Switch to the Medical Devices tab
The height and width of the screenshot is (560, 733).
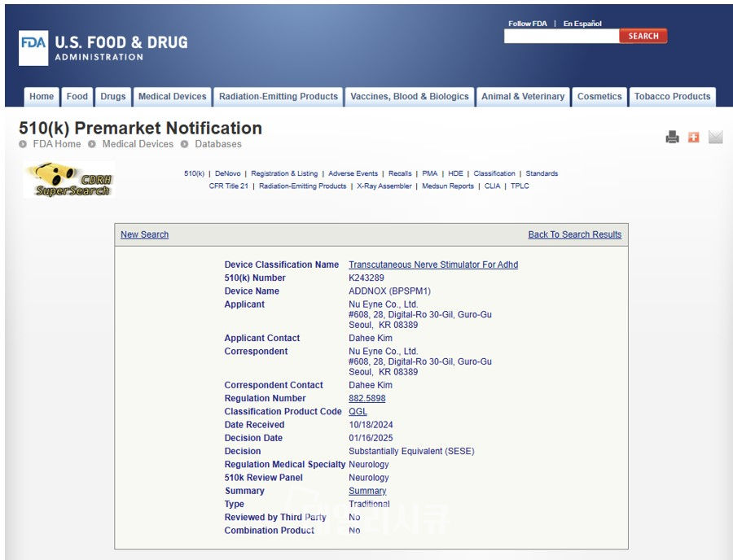point(172,96)
